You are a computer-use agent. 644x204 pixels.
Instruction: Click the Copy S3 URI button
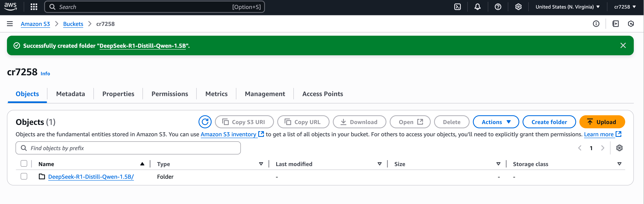244,122
